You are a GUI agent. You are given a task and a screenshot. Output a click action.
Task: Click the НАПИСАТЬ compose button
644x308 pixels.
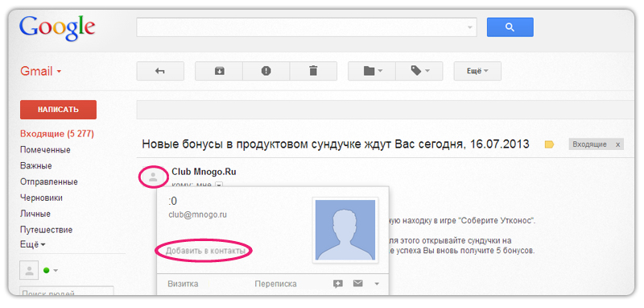(x=58, y=110)
